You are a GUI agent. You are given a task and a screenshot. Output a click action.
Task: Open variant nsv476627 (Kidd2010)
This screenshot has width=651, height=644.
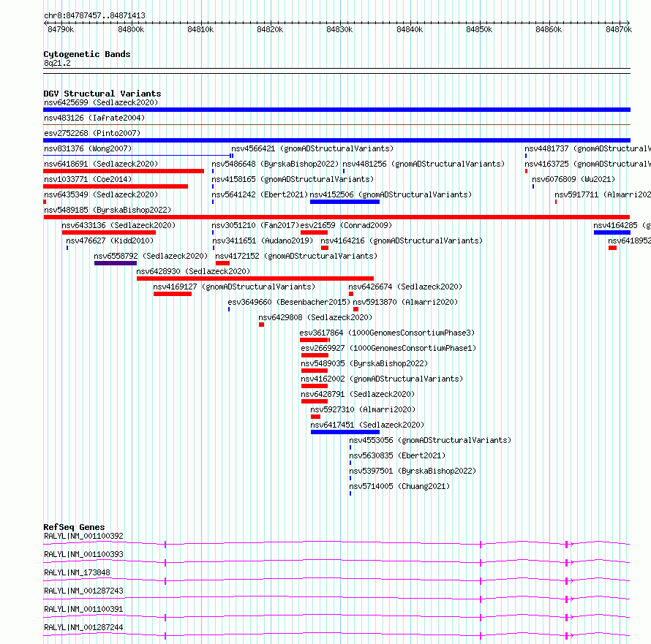(x=110, y=240)
